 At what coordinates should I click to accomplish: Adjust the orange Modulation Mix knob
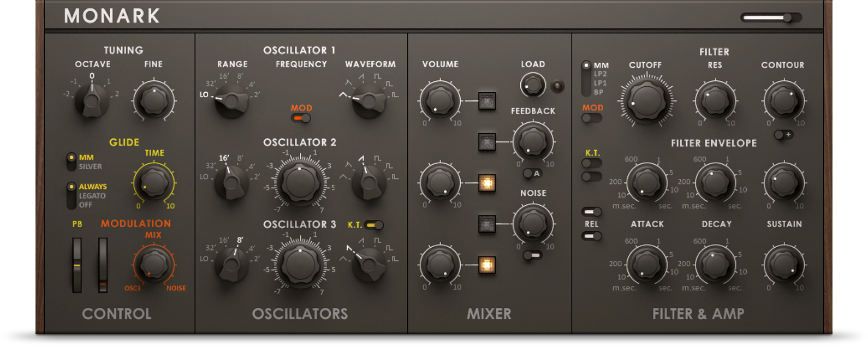click(154, 264)
